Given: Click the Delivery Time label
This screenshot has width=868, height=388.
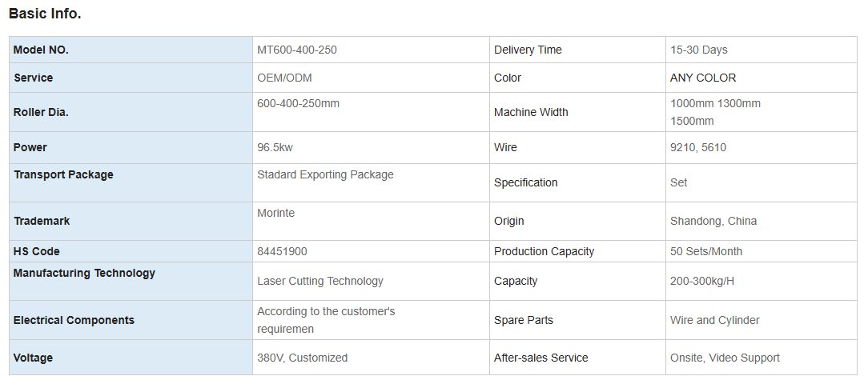Looking at the screenshot, I should click(x=528, y=50).
